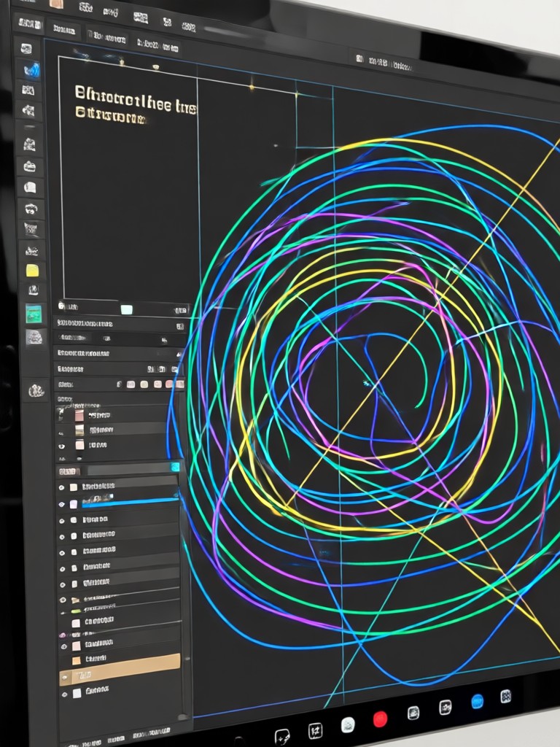
Task: Click the white rounded icon left of the red circle
Action: pos(348,725)
